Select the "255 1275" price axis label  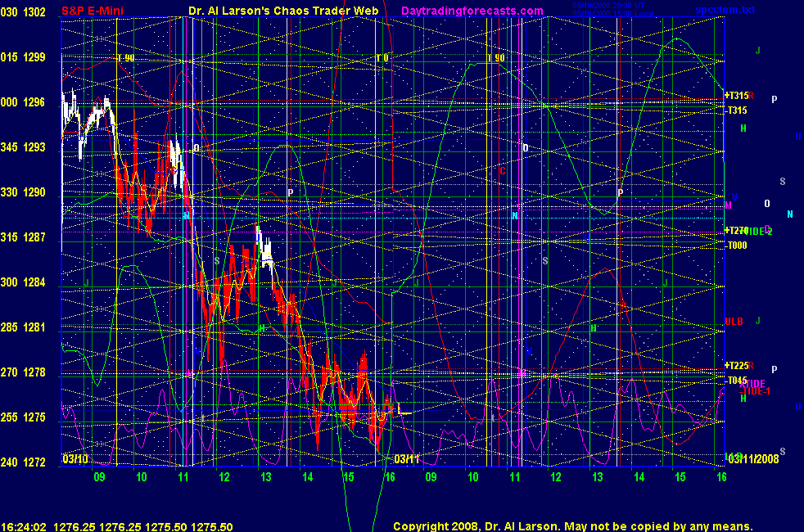(23, 417)
